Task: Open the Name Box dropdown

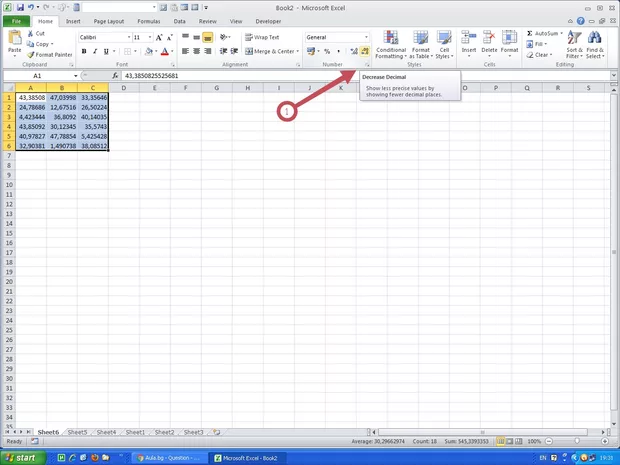Action: [x=75, y=76]
